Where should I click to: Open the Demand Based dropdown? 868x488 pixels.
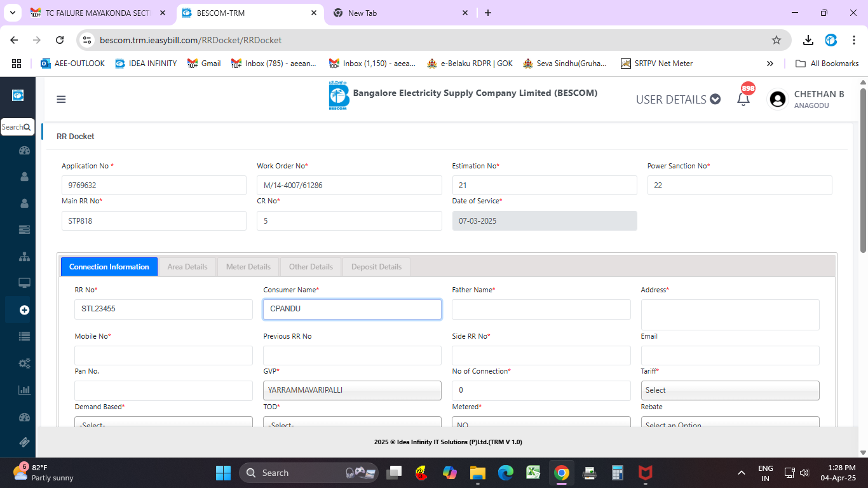(163, 422)
